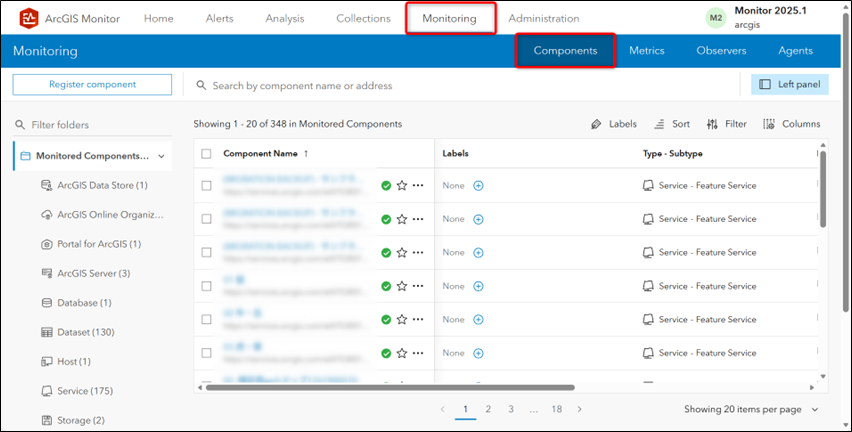Click in the component search field
Image resolution: width=852 pixels, height=432 pixels.
pos(467,85)
